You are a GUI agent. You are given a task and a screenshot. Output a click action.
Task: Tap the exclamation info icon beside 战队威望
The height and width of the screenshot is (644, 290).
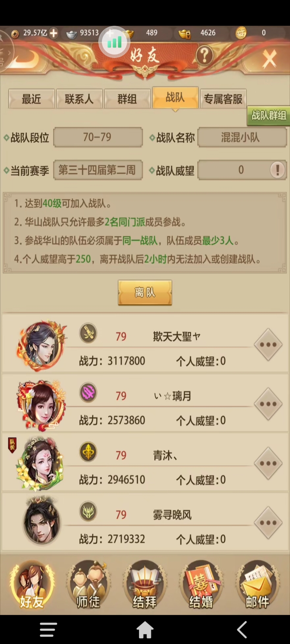coord(277,170)
